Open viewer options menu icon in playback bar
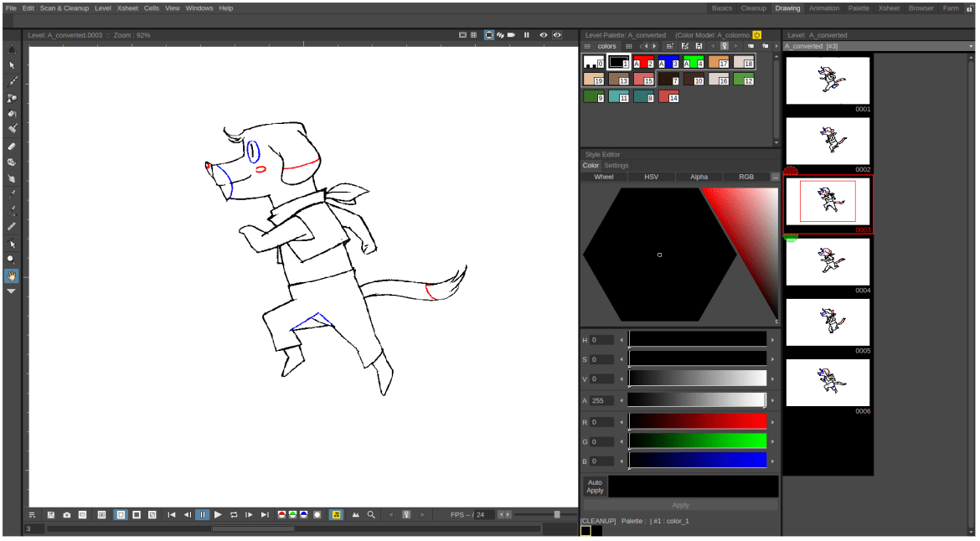This screenshot has width=980, height=541. [x=32, y=515]
